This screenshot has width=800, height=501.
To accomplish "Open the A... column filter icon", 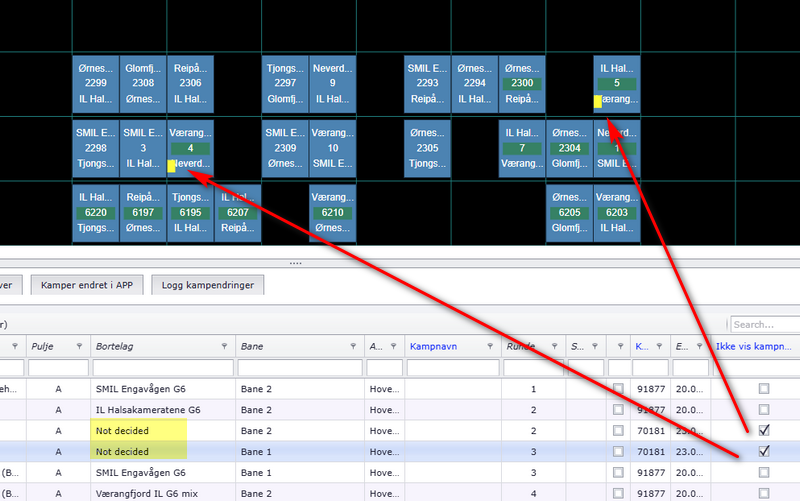I will (x=393, y=346).
